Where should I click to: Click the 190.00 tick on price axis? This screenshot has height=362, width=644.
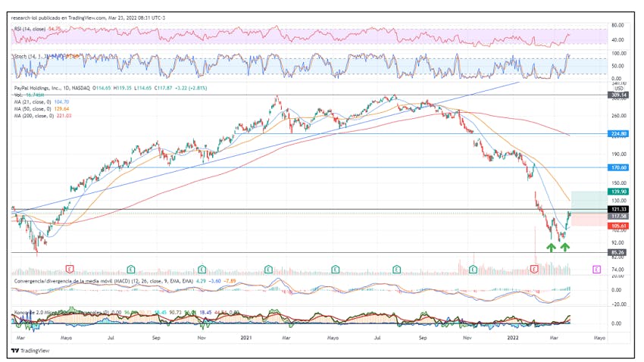[x=619, y=154]
